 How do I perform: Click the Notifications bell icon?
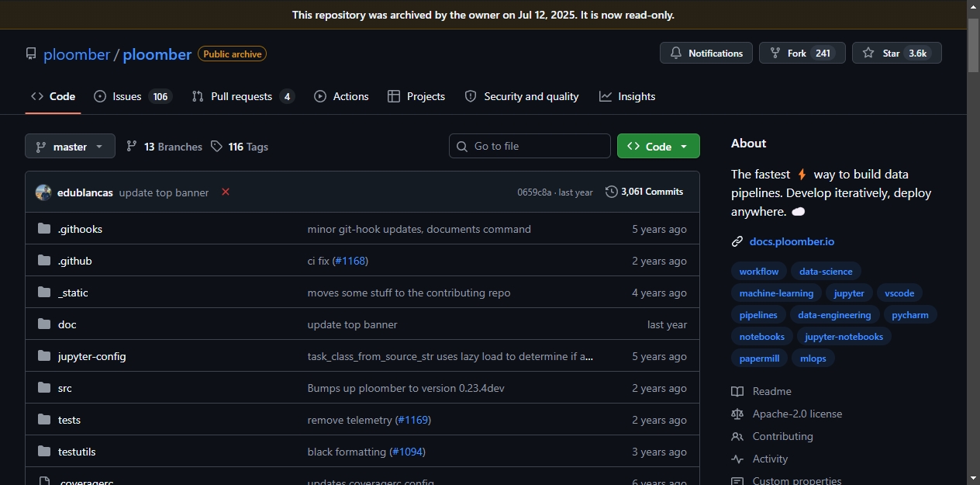(x=676, y=54)
